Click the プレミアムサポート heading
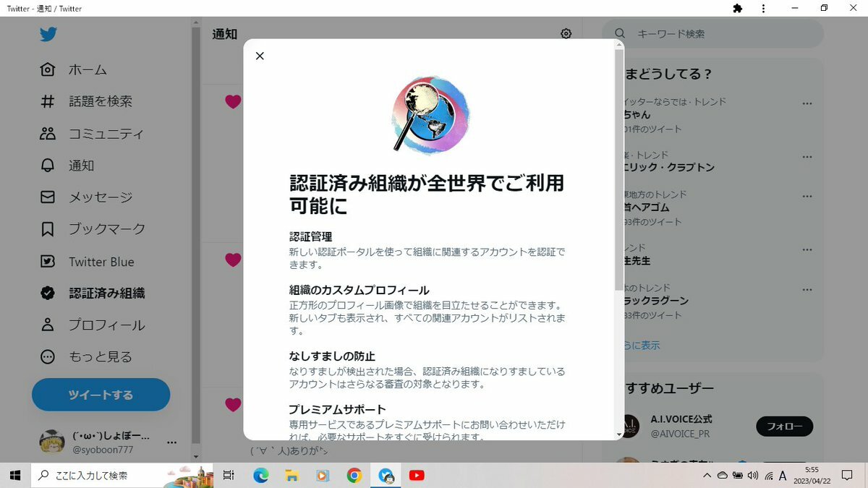868x488 pixels. click(338, 409)
